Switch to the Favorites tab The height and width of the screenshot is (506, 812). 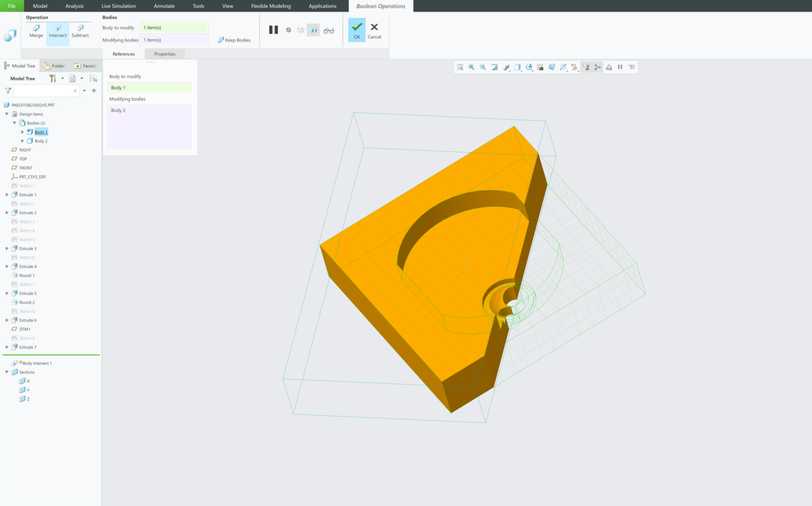[85, 66]
